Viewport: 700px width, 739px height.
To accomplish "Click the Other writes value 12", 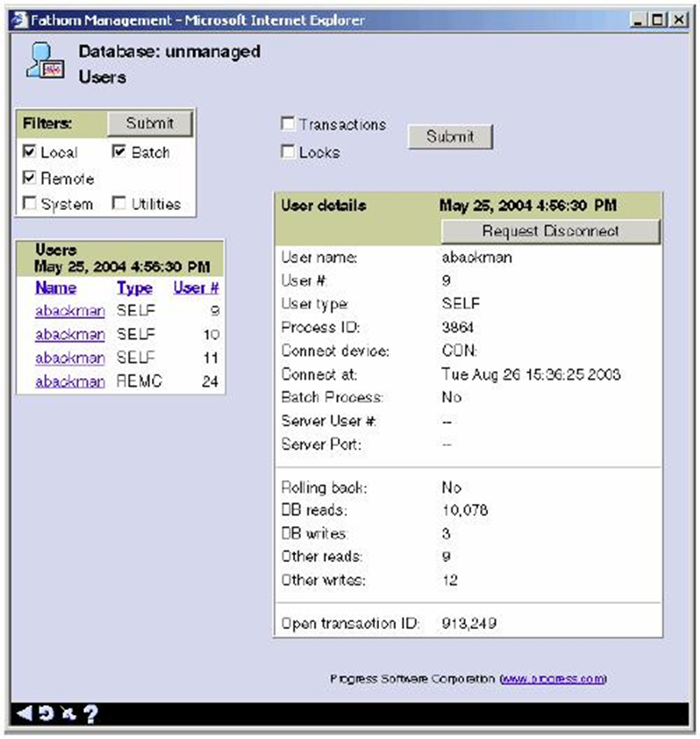I will (x=450, y=580).
